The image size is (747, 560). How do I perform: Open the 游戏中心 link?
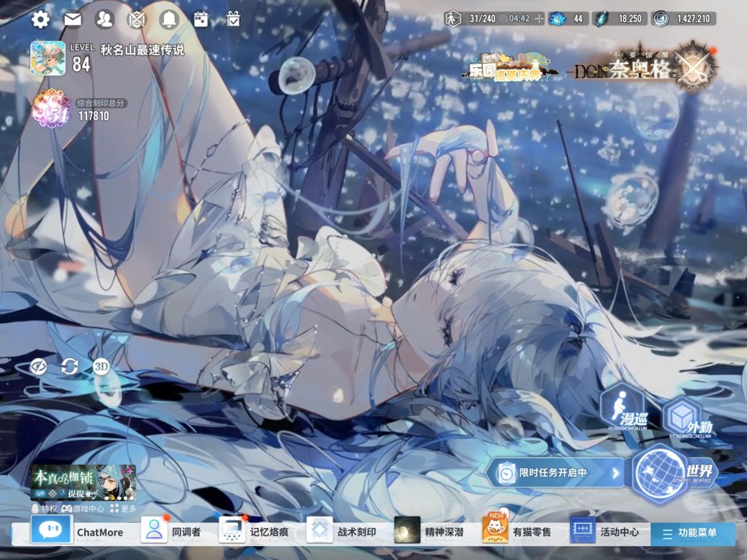(x=82, y=509)
